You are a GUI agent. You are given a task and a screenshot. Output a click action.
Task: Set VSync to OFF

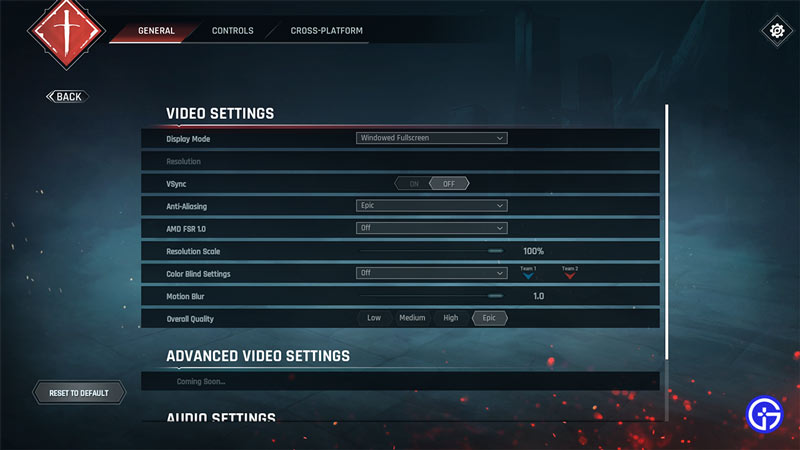(449, 183)
